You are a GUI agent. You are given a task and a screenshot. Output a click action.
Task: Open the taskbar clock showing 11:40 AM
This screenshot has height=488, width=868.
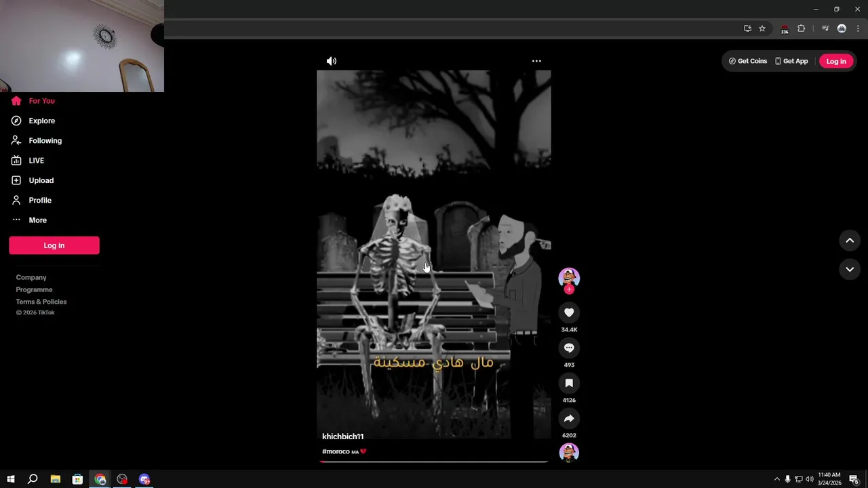829,479
